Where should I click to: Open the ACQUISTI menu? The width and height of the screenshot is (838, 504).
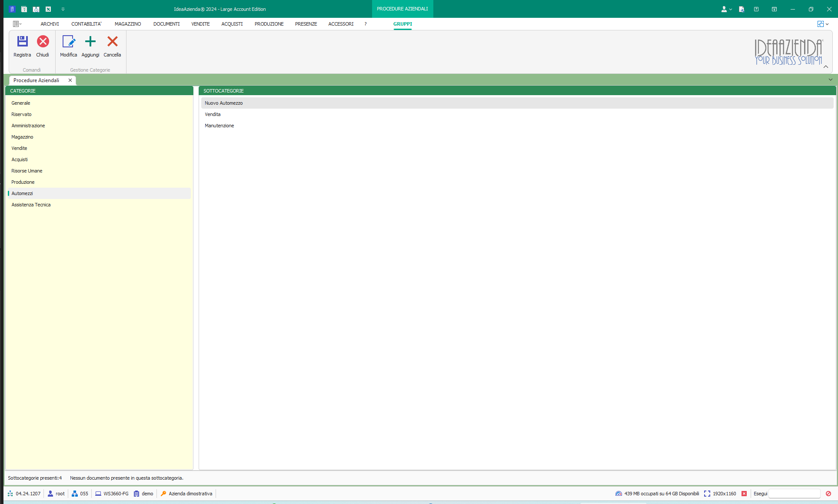[x=232, y=24]
